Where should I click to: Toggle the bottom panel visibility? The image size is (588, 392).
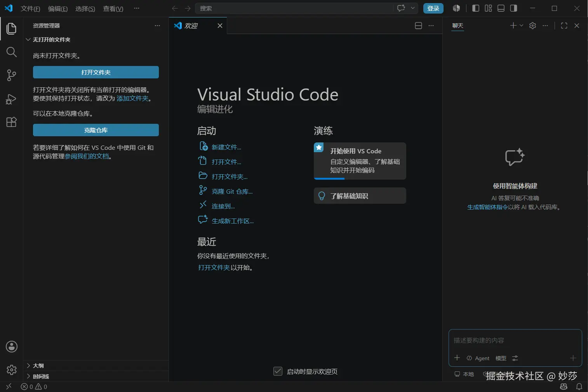501,8
